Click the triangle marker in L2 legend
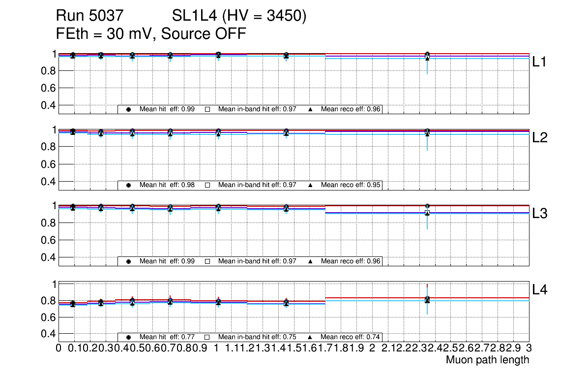Viewport: 588px width, 380px height. [x=310, y=185]
